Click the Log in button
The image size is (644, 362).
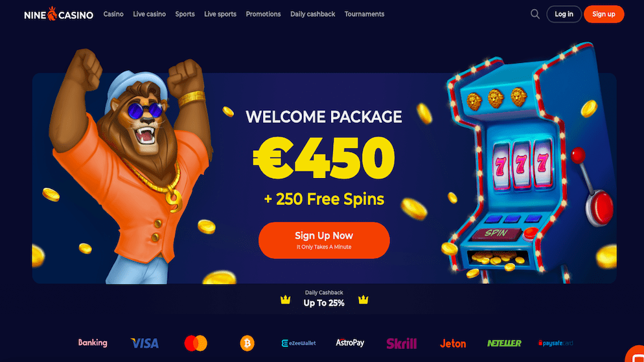(564, 14)
